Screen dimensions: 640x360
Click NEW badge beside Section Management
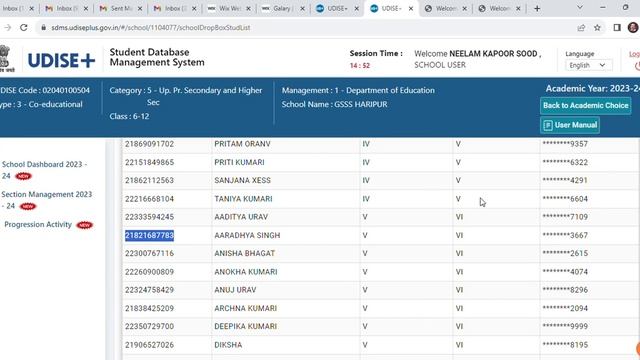point(28,207)
